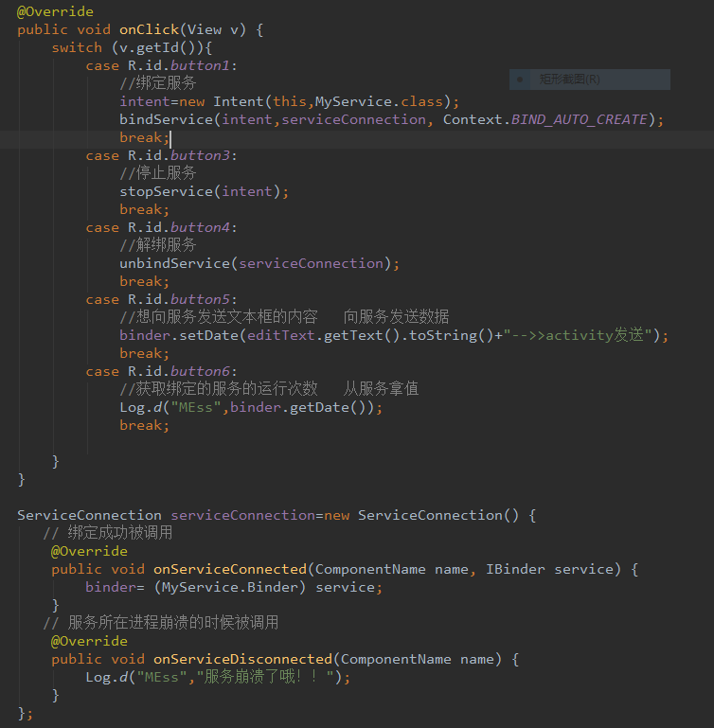Click the button3 case label
This screenshot has height=728, width=714.
[x=200, y=155]
